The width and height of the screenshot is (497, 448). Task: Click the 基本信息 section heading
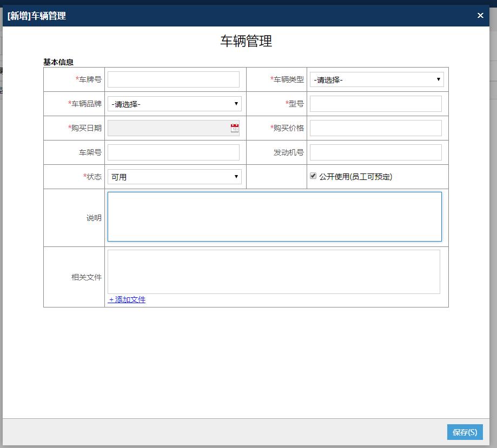pyautogui.click(x=58, y=62)
